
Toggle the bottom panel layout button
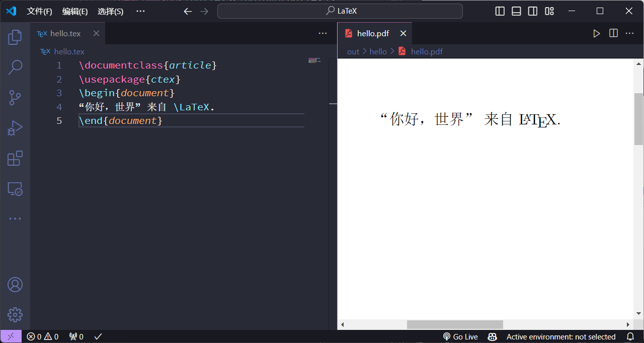516,11
